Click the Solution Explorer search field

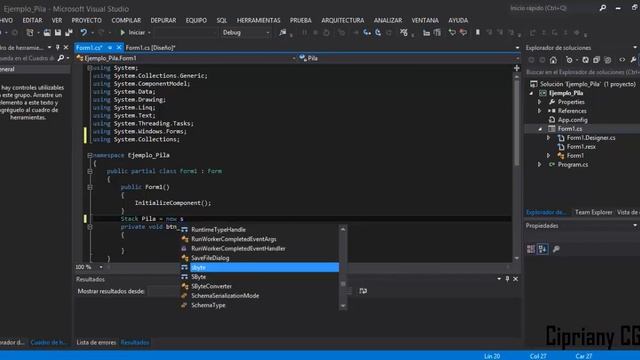(x=582, y=72)
